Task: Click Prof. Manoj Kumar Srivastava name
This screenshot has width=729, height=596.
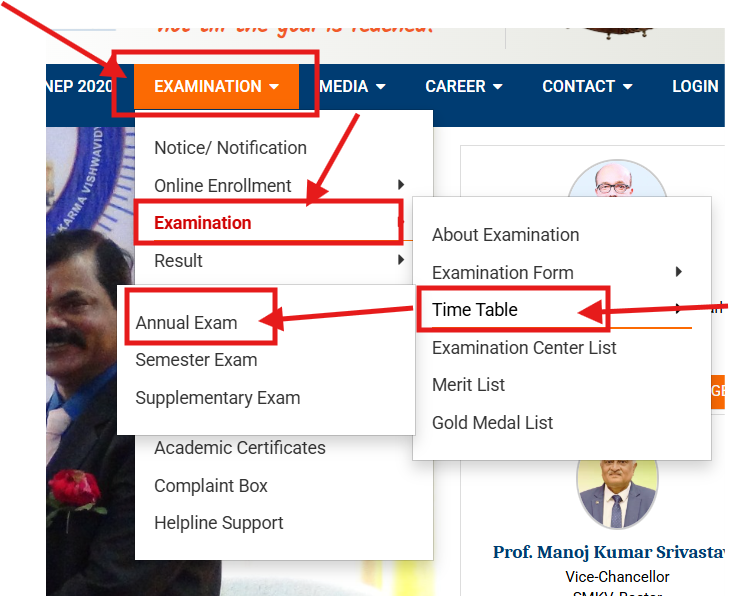Action: point(609,552)
